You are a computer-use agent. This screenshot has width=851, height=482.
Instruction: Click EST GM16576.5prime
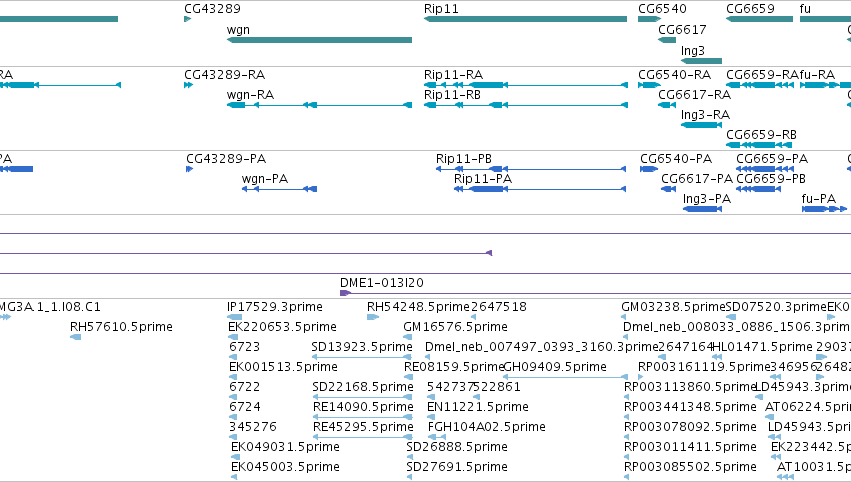408,337
